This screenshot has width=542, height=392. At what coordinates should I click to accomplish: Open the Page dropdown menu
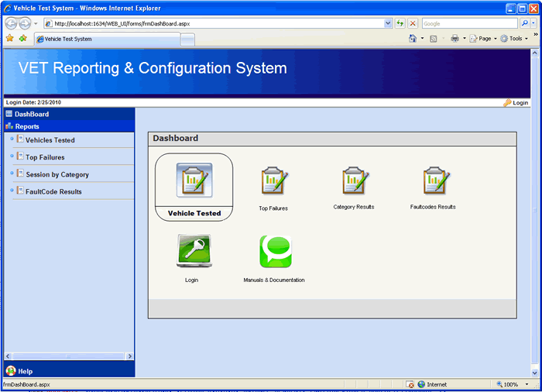pos(485,39)
